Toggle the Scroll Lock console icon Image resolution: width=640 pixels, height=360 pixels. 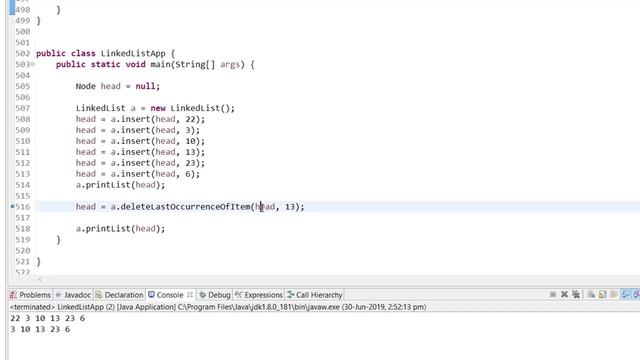pyautogui.click(x=602, y=294)
